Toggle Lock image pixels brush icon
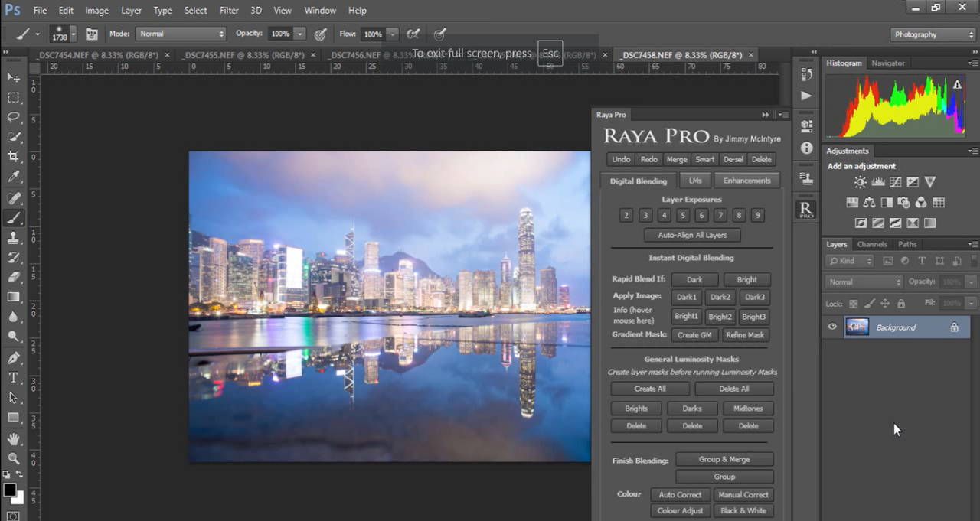Image resolution: width=980 pixels, height=521 pixels. (x=869, y=304)
